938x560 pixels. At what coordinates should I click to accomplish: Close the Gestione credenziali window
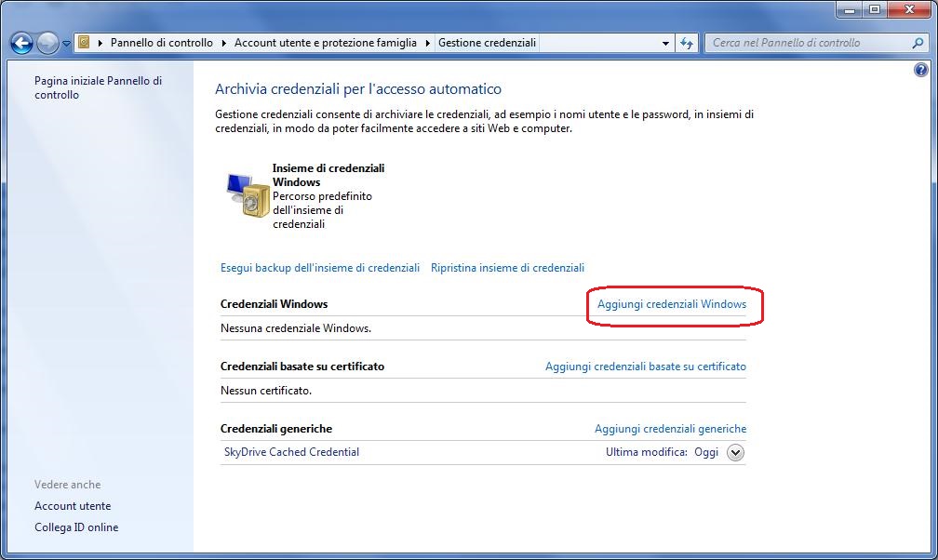[x=910, y=9]
